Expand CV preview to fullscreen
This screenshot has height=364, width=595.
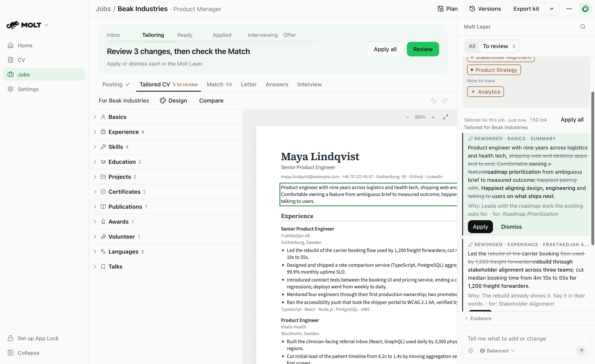[x=445, y=117]
